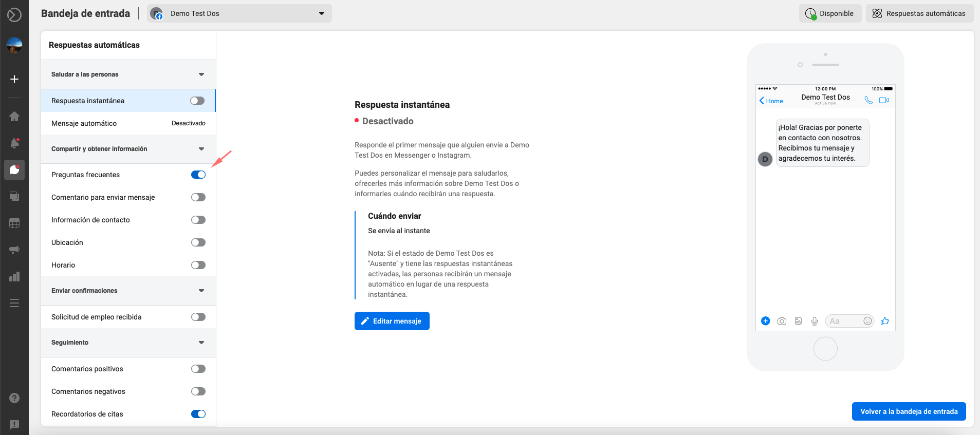Click Volver a la bandeja de entrada
This screenshot has width=980, height=435.
[x=909, y=411]
